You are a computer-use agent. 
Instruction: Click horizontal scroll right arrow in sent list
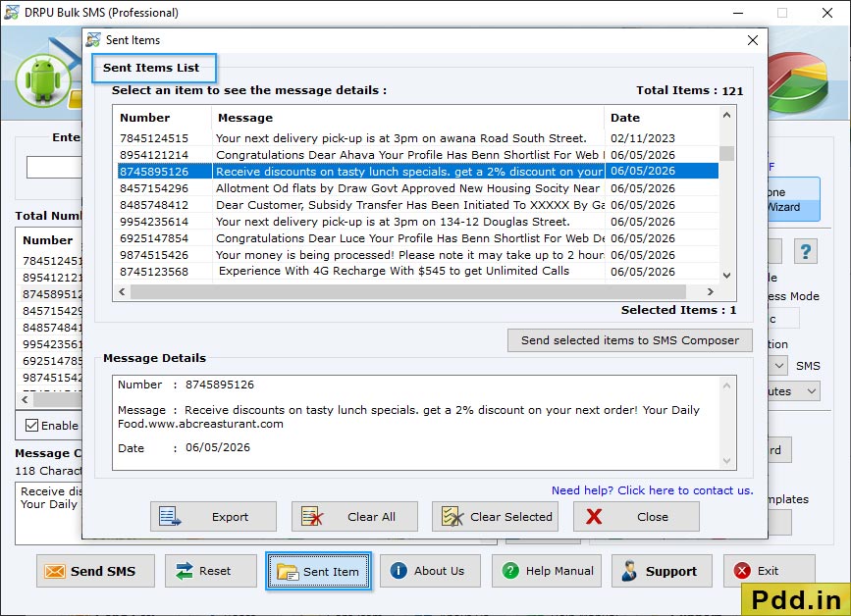[711, 291]
